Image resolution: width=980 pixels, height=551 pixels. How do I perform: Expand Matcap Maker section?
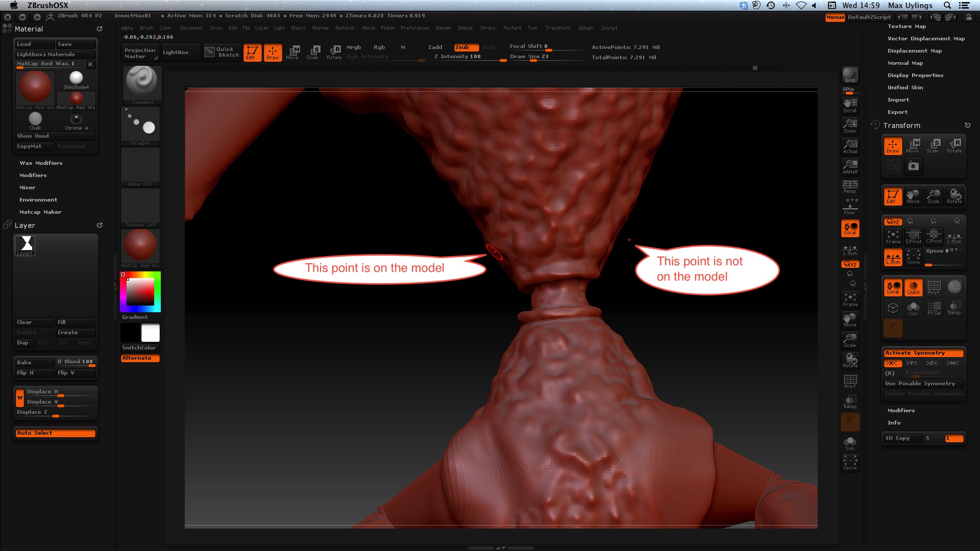point(40,212)
